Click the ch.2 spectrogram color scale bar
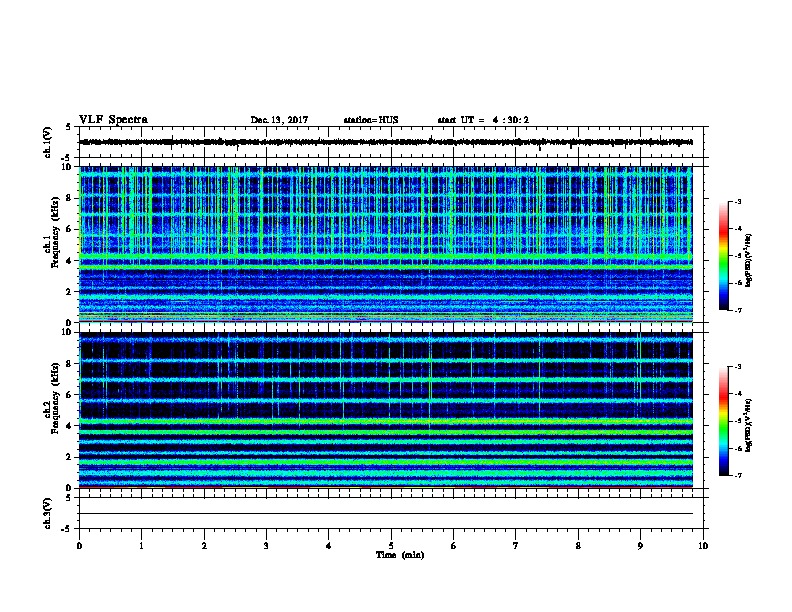The width and height of the screenshot is (792, 612). [x=723, y=421]
